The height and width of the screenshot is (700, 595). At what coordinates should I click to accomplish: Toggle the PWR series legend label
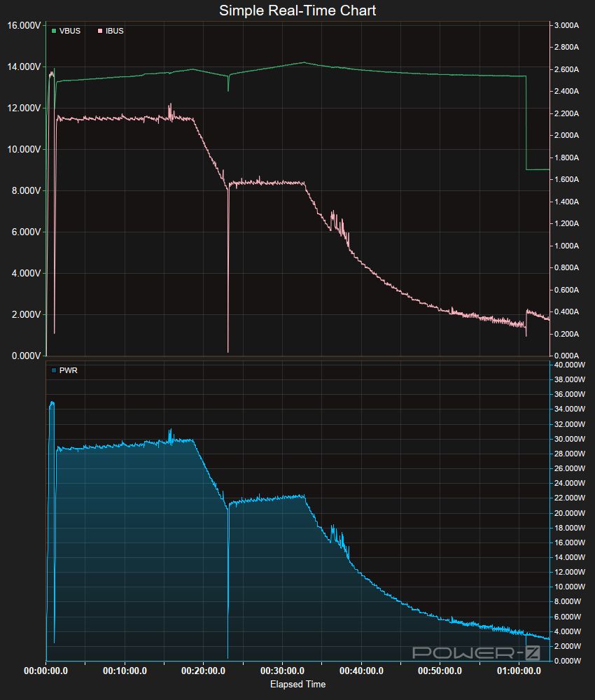pyautogui.click(x=69, y=370)
